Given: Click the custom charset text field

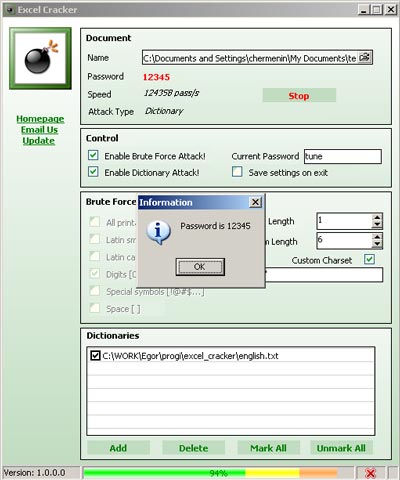Looking at the screenshot, I should point(324,275).
